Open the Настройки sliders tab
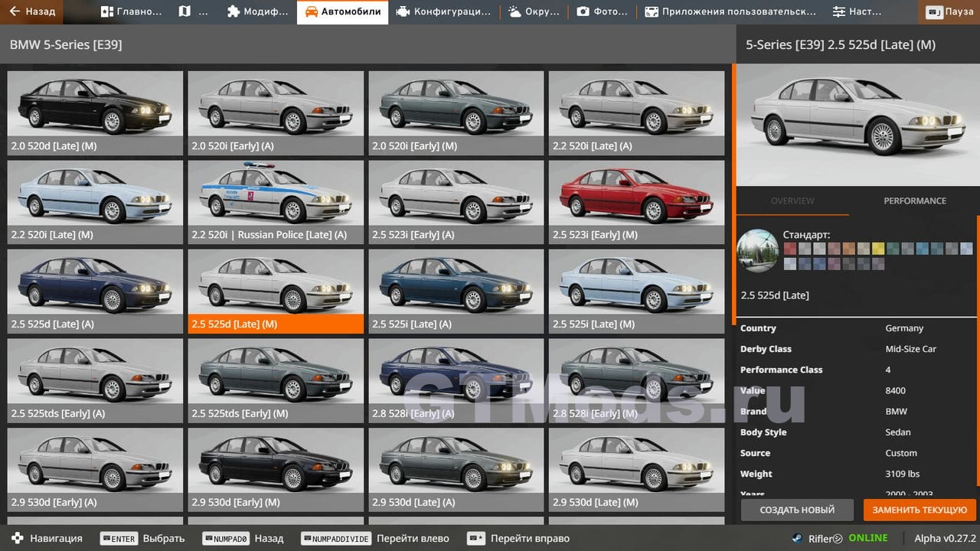980x551 pixels. click(x=857, y=11)
